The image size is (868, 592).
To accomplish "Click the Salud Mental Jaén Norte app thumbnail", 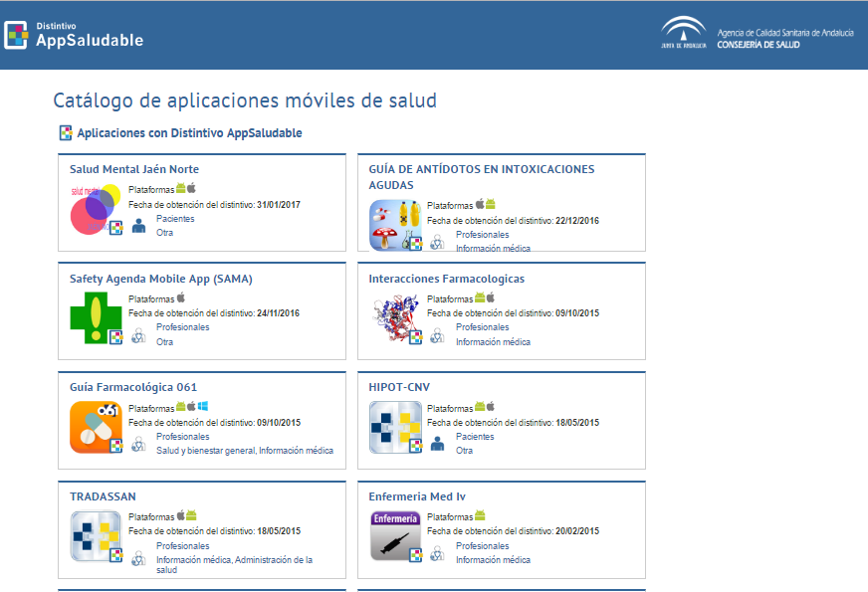I will [96, 210].
